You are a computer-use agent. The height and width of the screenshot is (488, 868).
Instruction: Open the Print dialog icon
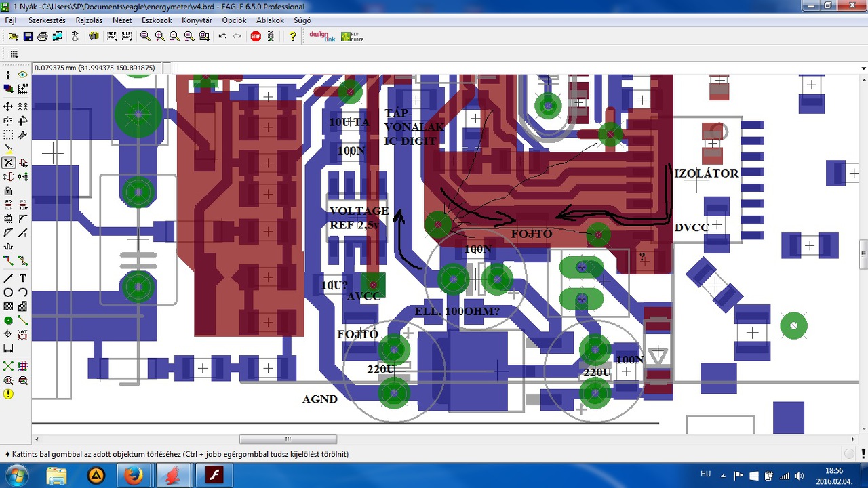tap(43, 36)
